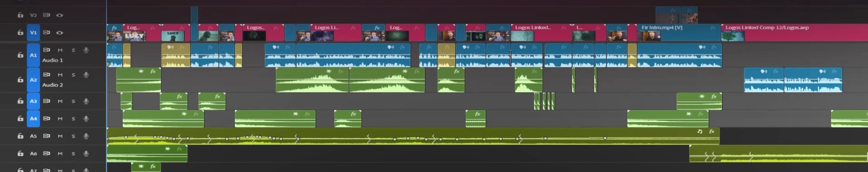Viewport: 868px width, 172px height.
Task: Enable voice-over record on track A3
Action: (86, 101)
